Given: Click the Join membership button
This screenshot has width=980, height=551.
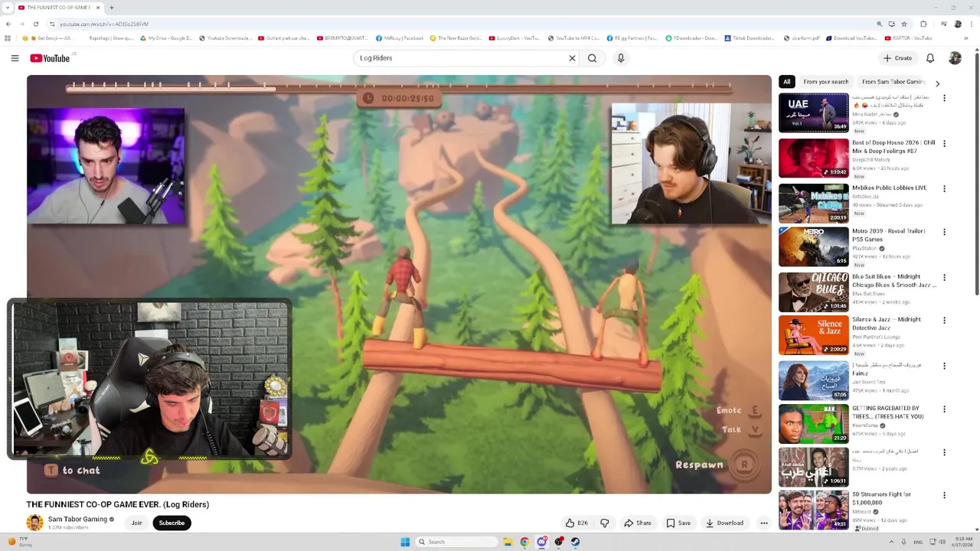Looking at the screenshot, I should coord(136,523).
